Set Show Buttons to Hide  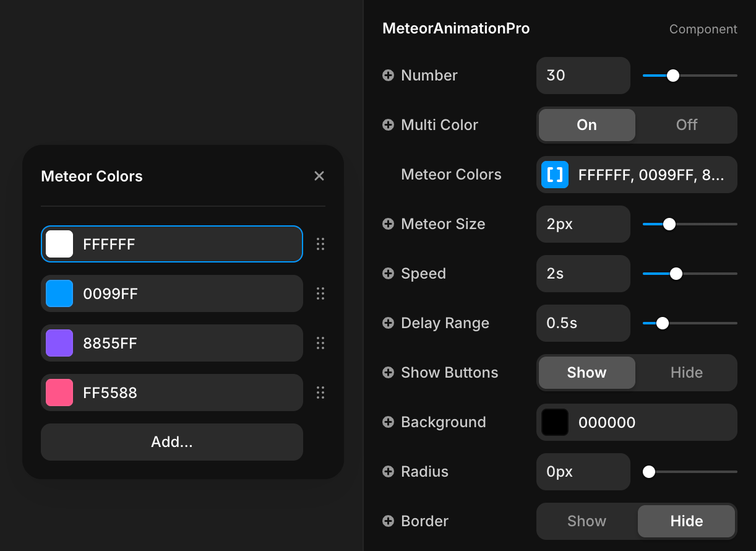pos(686,373)
